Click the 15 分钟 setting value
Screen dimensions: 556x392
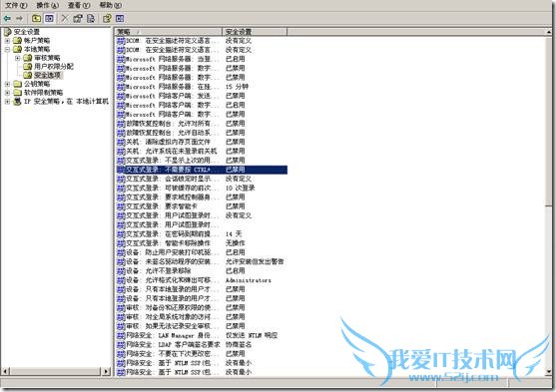(x=237, y=87)
